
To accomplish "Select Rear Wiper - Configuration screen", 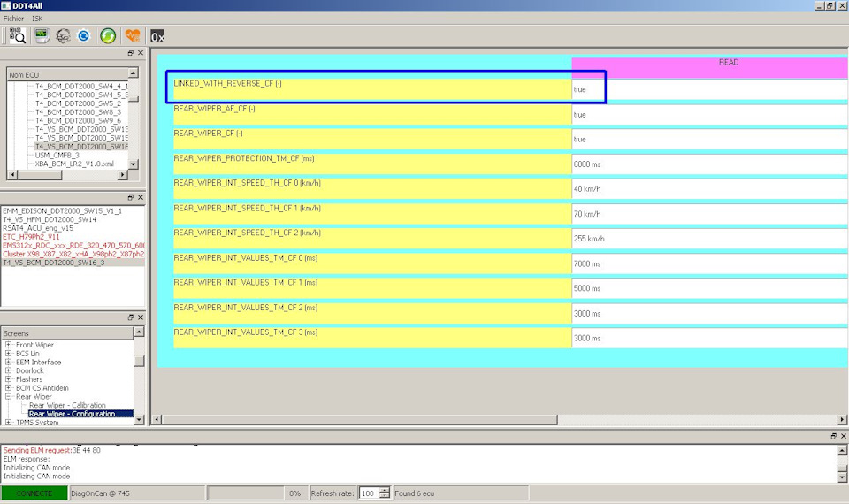I will click(x=72, y=414).
